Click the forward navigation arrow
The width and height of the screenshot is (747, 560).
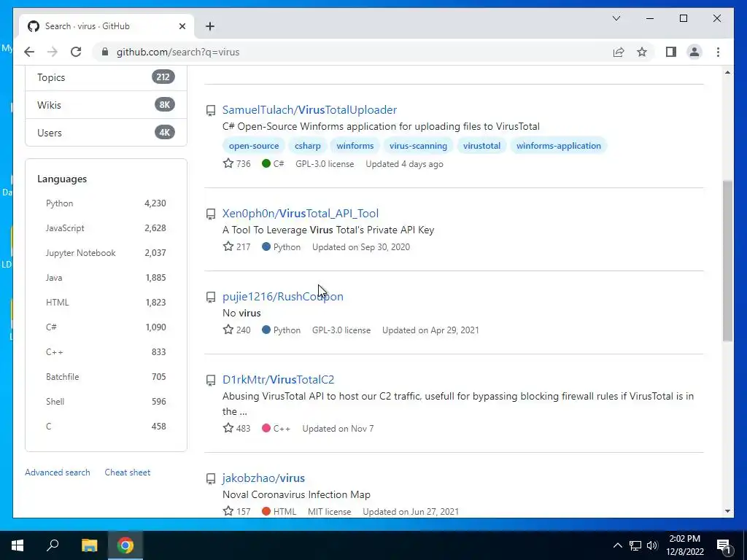(53, 52)
